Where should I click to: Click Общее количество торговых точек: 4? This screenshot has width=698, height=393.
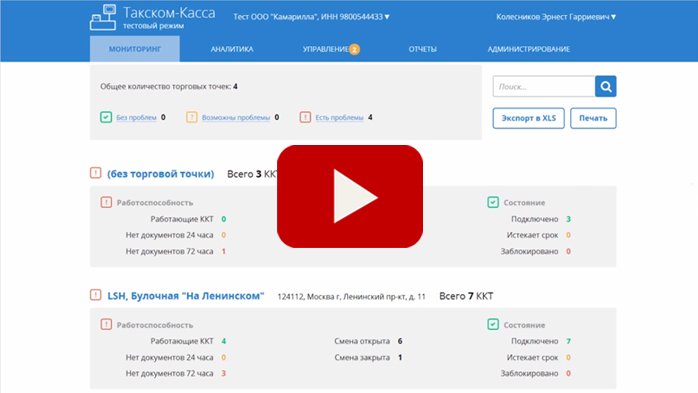click(169, 86)
